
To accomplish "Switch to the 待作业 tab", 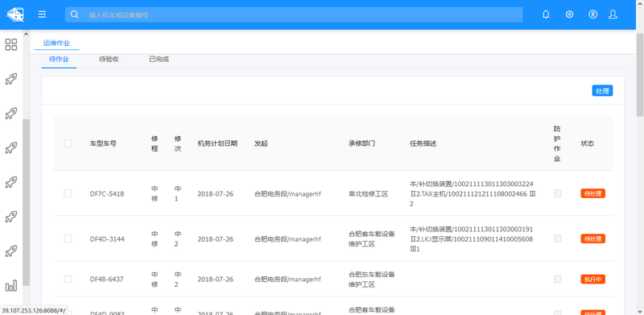I will pos(59,60).
